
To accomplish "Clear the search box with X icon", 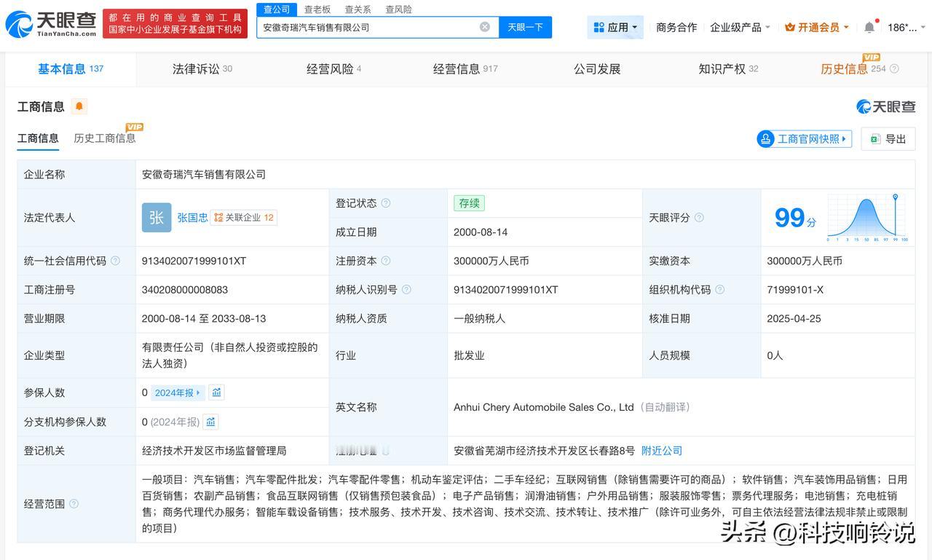I will 485,27.
